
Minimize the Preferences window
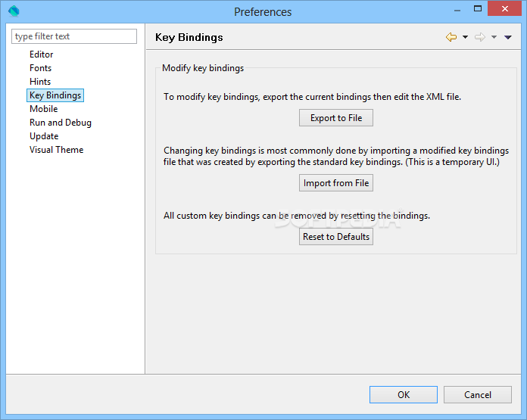(x=457, y=9)
